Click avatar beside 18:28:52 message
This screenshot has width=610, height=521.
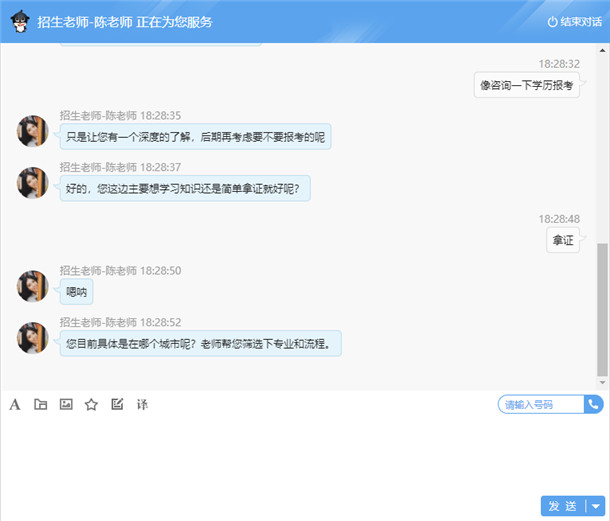pyautogui.click(x=32, y=338)
